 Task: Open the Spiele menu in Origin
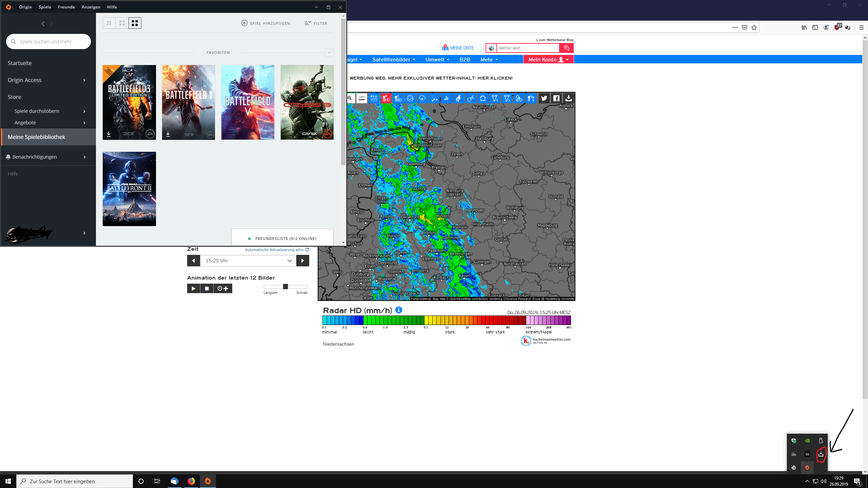(x=45, y=7)
